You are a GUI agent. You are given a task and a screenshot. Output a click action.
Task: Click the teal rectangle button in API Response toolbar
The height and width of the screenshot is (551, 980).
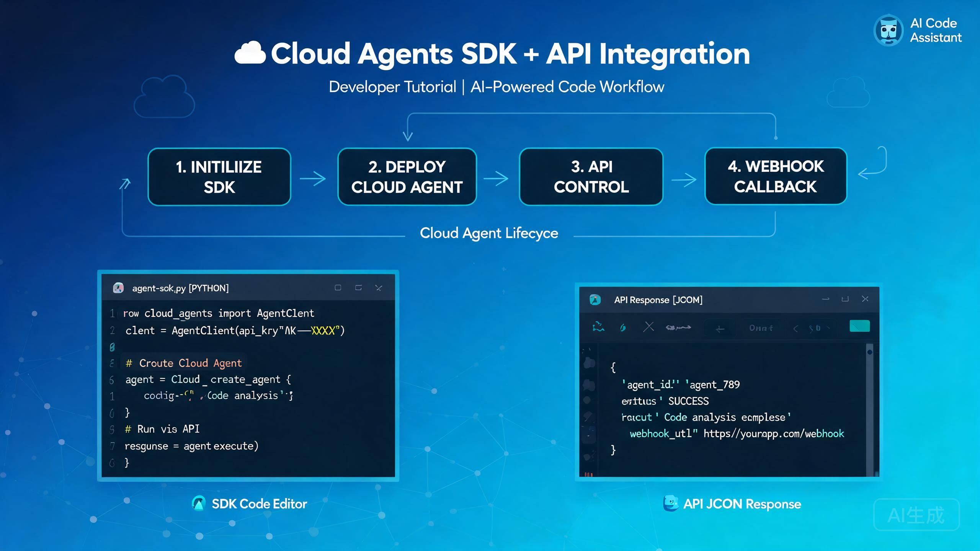click(x=859, y=326)
